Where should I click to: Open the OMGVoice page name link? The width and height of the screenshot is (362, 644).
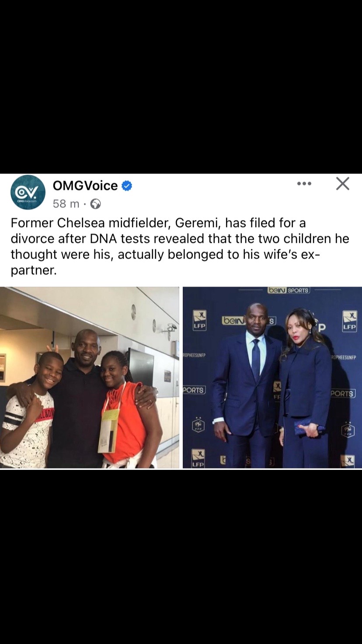tap(85, 186)
